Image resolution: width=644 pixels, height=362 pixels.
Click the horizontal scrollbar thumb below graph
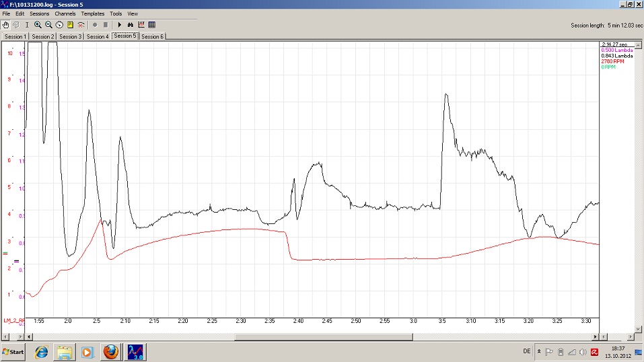coord(323,336)
